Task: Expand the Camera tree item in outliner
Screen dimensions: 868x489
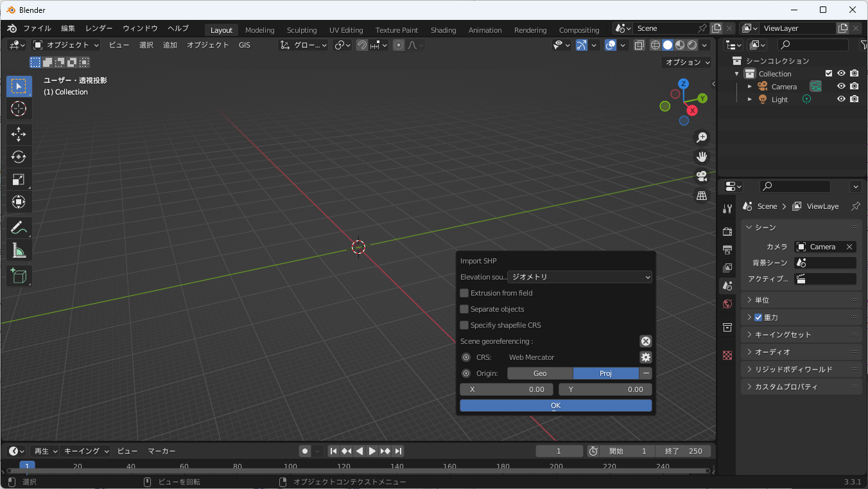Action: coord(749,87)
